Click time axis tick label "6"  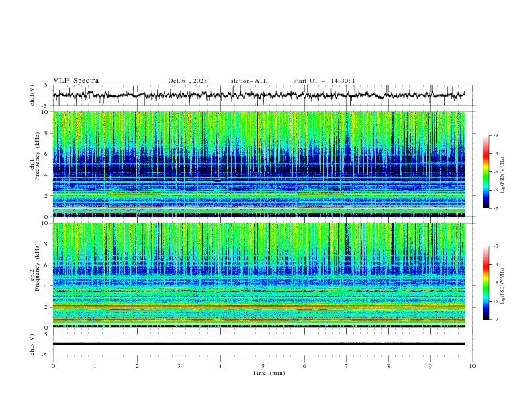click(304, 366)
